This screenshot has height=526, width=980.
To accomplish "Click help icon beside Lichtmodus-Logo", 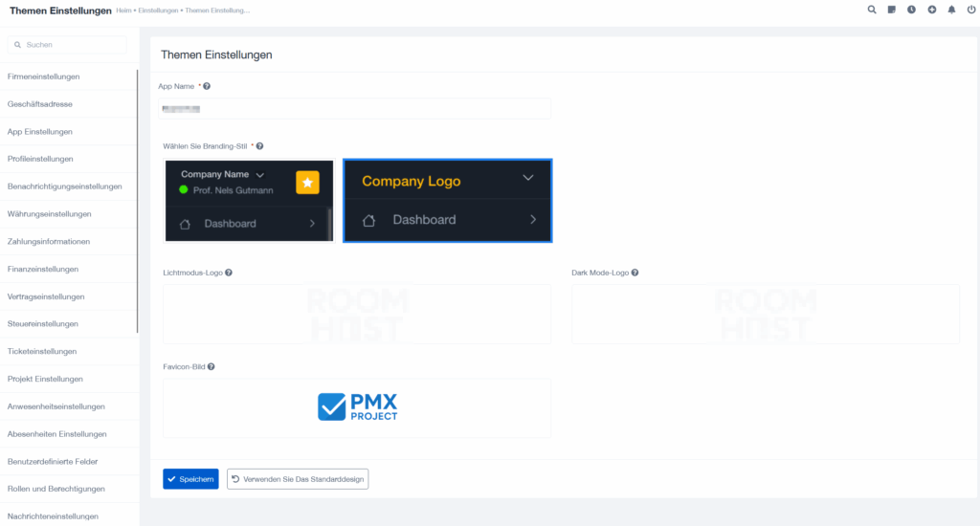I will pos(229,273).
